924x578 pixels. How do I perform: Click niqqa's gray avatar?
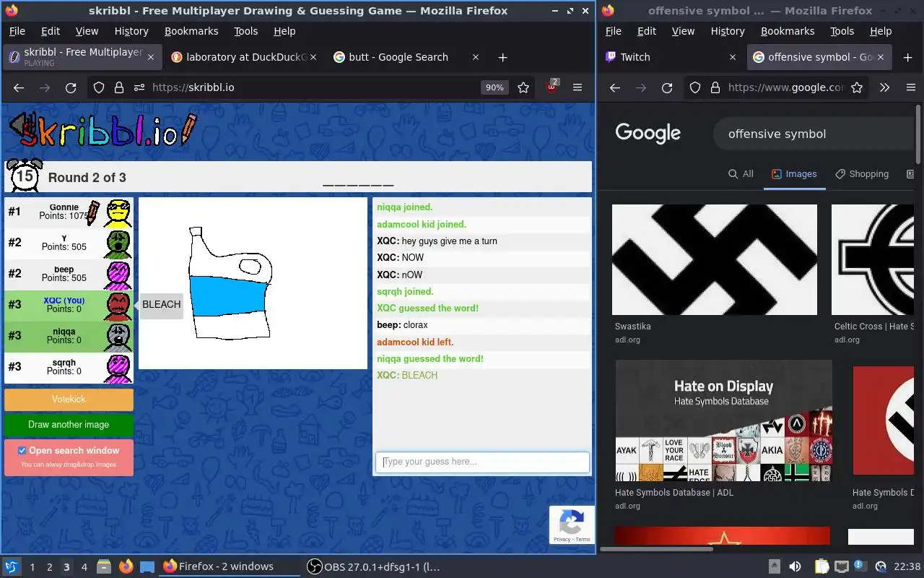[x=118, y=337]
